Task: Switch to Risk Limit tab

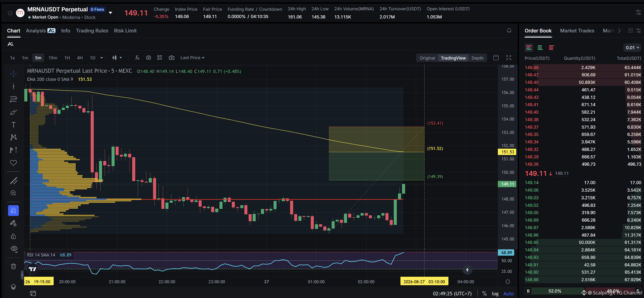Action: point(125,31)
